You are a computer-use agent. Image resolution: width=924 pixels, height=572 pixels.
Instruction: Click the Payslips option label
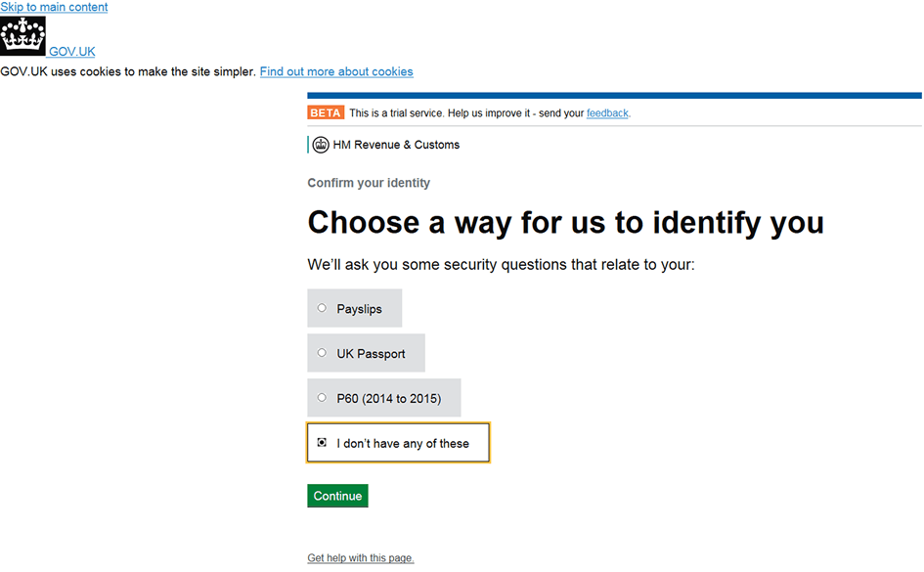point(359,309)
